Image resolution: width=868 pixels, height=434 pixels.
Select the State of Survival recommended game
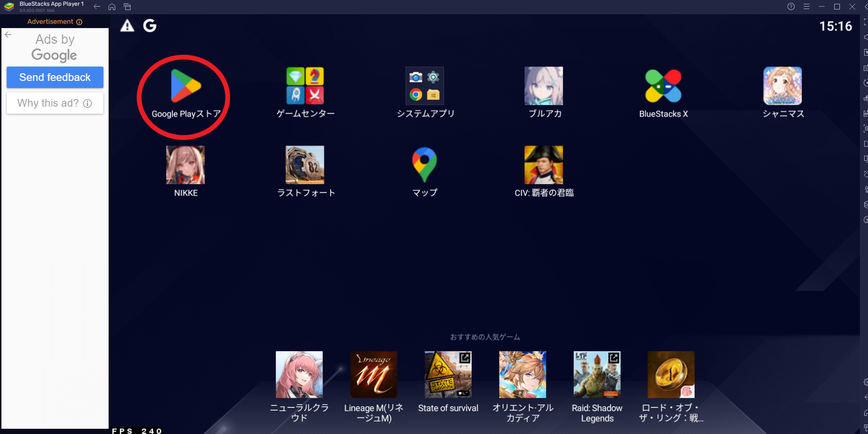click(x=448, y=375)
